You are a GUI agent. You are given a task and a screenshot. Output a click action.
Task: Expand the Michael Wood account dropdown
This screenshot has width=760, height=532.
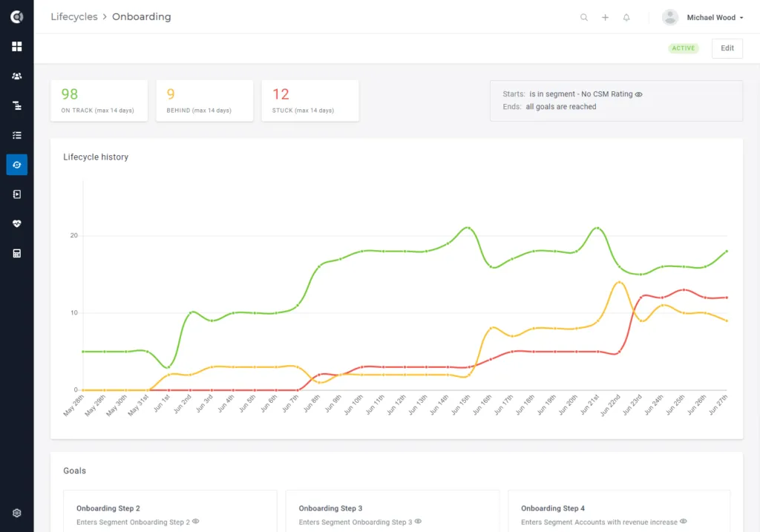coord(715,18)
